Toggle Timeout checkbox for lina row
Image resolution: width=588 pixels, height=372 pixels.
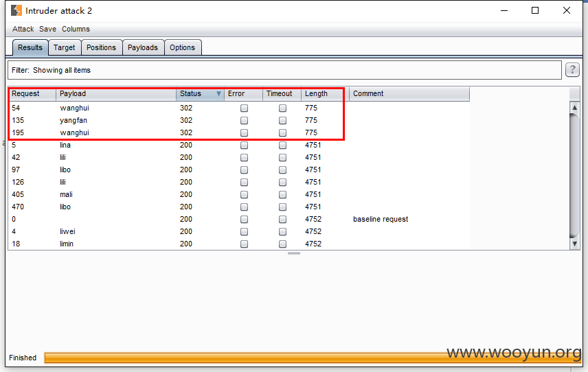click(283, 146)
